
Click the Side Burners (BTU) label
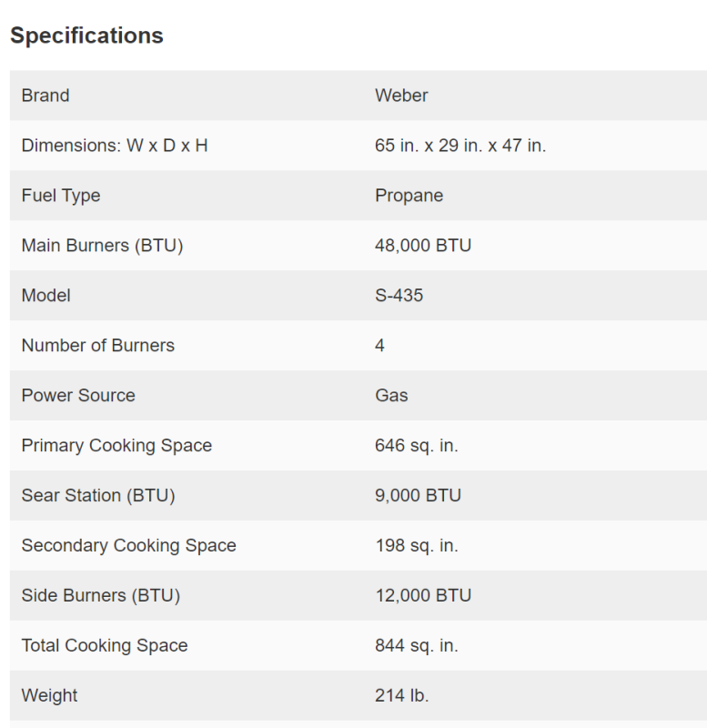click(101, 596)
